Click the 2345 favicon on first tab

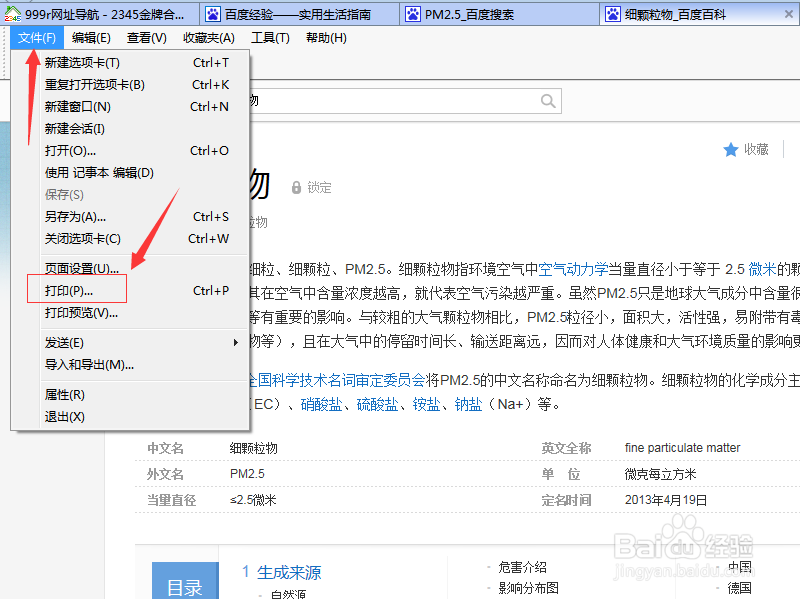click(12, 14)
